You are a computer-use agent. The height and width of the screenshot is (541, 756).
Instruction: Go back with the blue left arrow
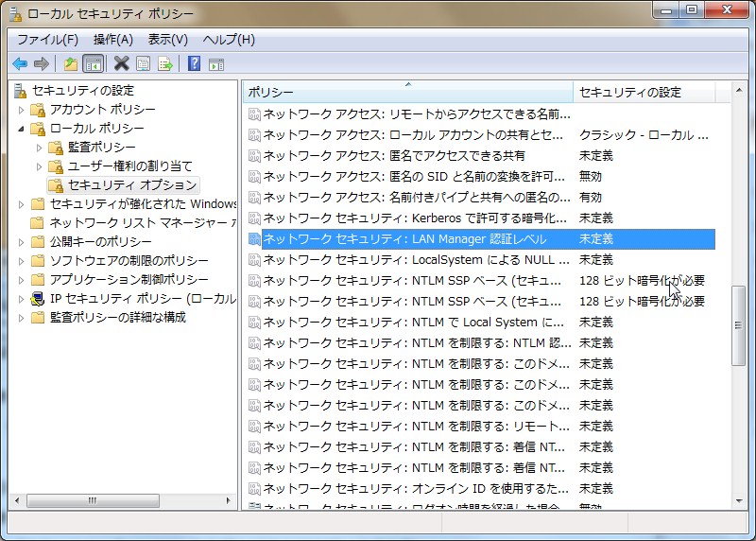point(20,63)
